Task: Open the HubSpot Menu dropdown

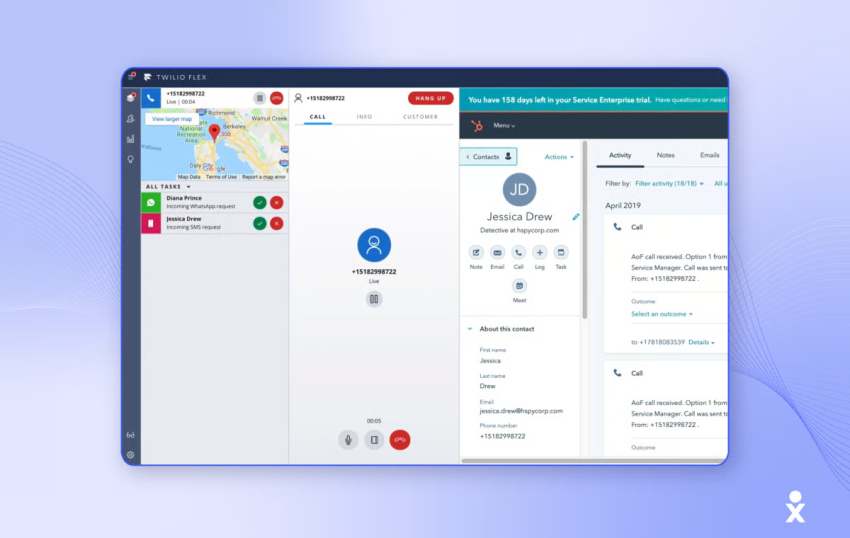Action: (504, 126)
